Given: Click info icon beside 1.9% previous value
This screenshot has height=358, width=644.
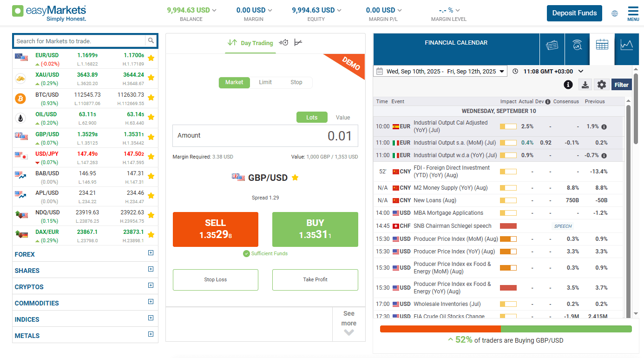Looking at the screenshot, I should coord(604,126).
